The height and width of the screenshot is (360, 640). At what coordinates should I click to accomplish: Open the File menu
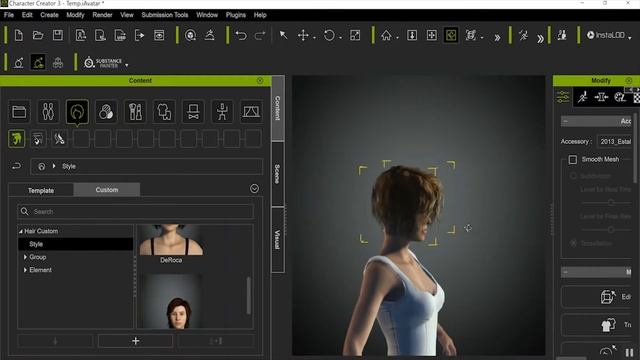coord(9,15)
